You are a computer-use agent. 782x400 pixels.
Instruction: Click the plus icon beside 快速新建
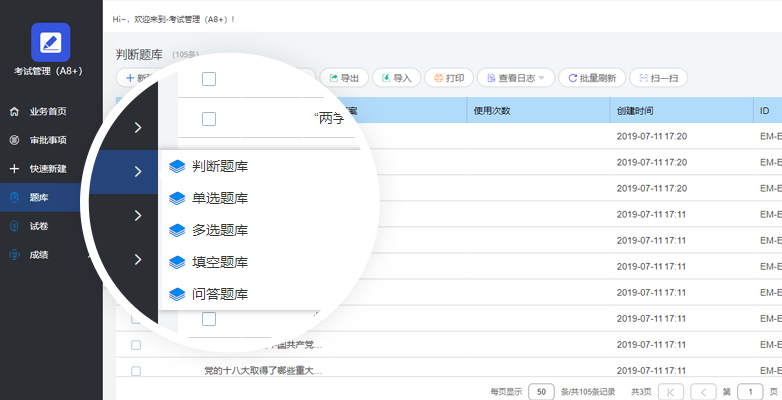click(x=14, y=169)
